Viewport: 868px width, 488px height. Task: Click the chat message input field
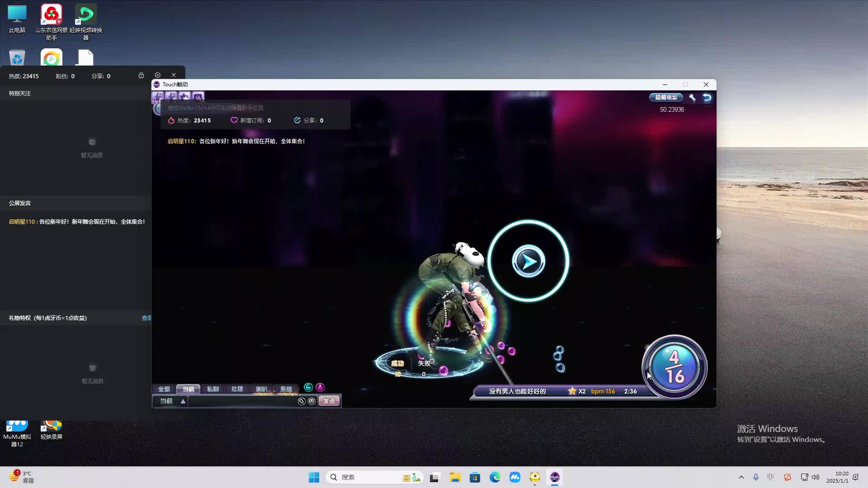(242, 401)
